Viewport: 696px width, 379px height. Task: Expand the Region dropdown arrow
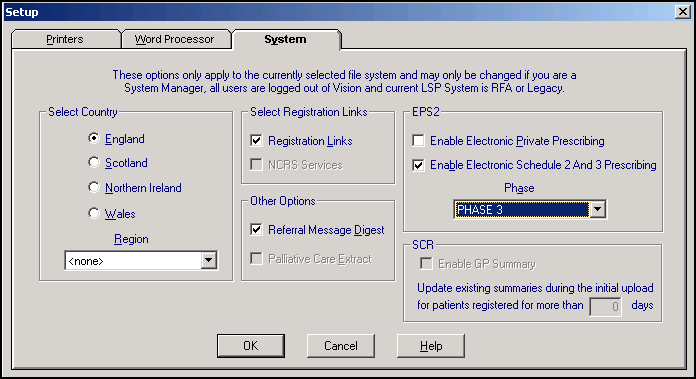pos(208,261)
